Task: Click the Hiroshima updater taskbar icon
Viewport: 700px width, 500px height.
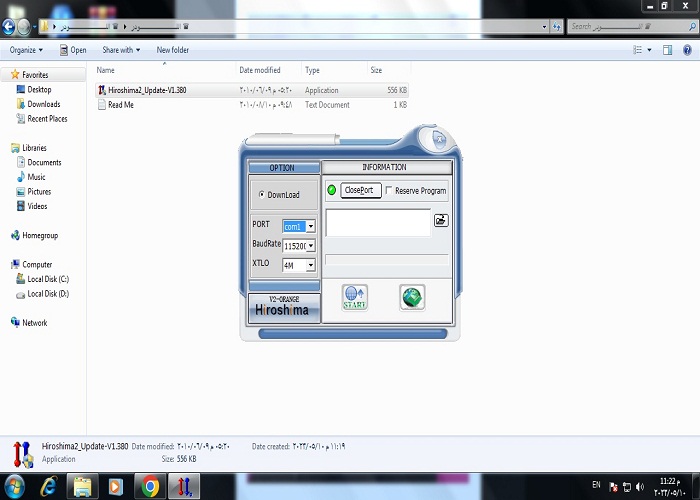Action: point(184,487)
